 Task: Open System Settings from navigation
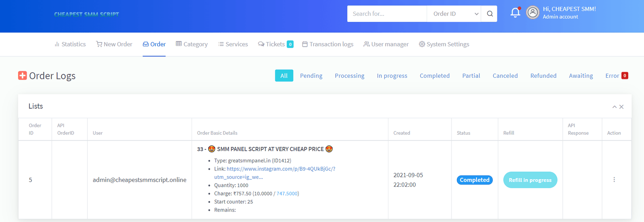click(444, 44)
